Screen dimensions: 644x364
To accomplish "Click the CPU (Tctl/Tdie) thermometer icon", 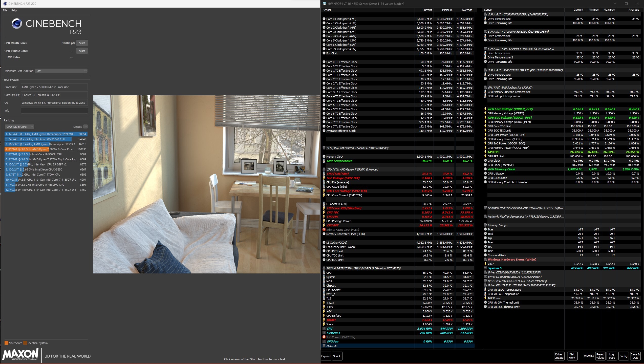I will click(x=324, y=174).
